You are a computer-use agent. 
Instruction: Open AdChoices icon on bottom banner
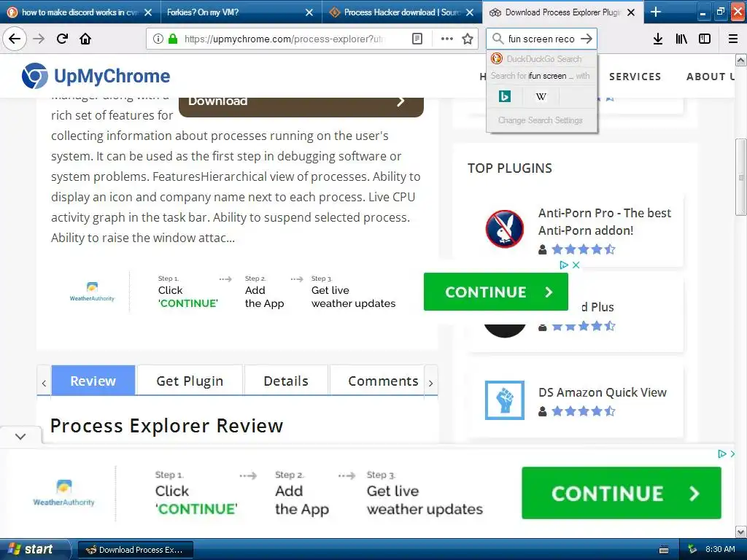(x=722, y=454)
